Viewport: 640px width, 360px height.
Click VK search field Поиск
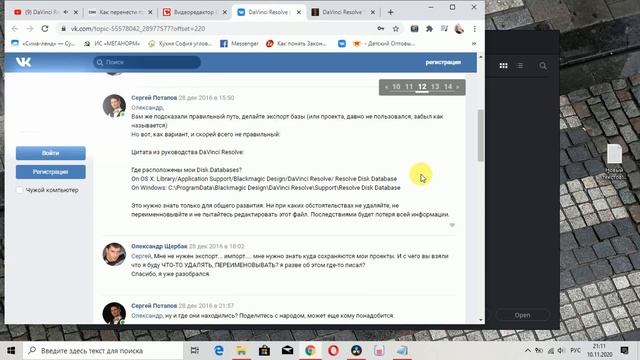click(147, 62)
